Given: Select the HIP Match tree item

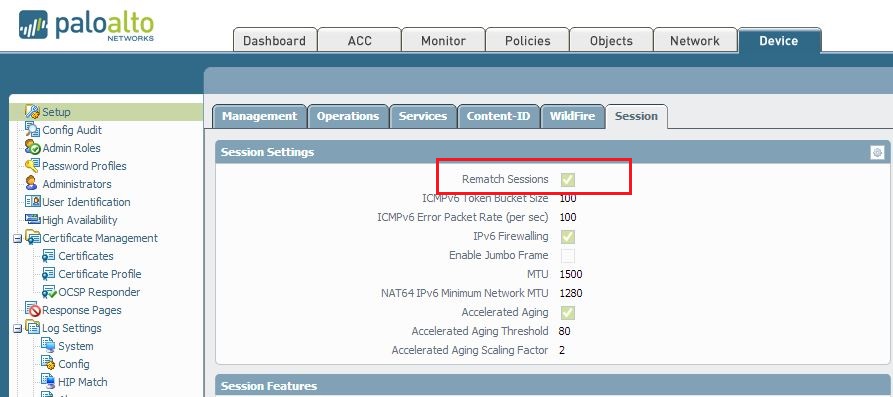Looking at the screenshot, I should 83,382.
